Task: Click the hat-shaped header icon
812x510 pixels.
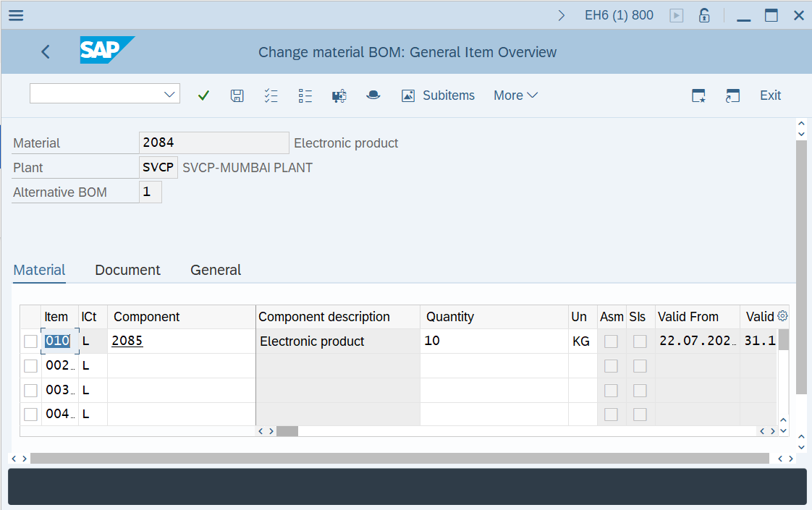Action: pyautogui.click(x=373, y=95)
